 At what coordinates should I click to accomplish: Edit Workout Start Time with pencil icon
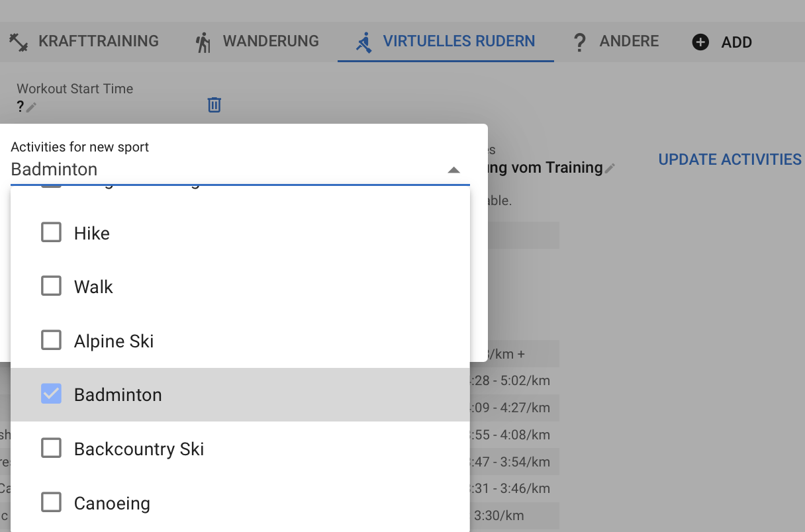pos(31,107)
